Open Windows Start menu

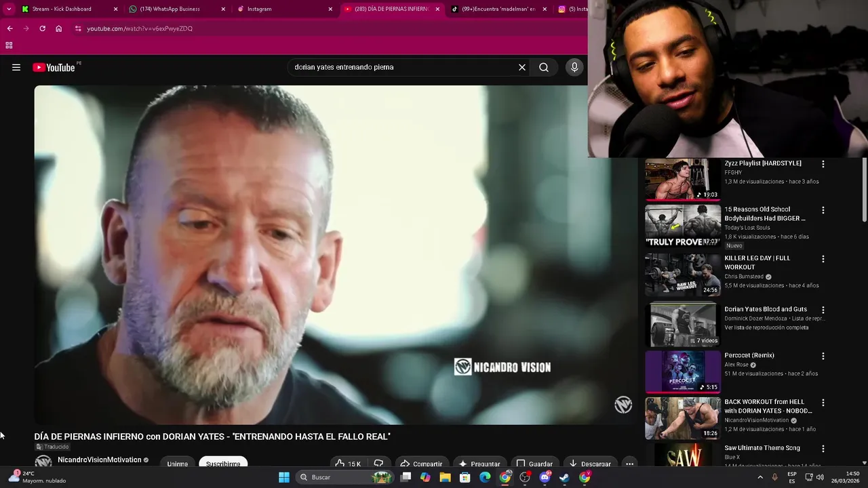coord(284,477)
